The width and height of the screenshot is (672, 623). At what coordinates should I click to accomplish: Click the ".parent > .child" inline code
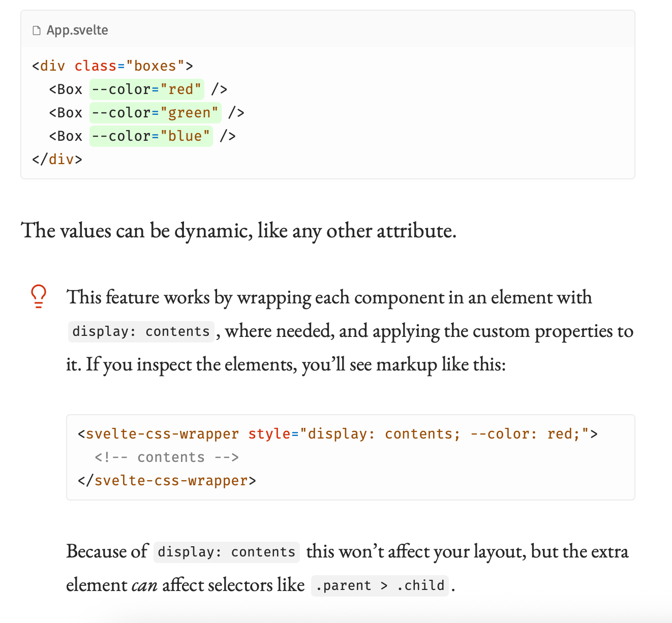(380, 585)
